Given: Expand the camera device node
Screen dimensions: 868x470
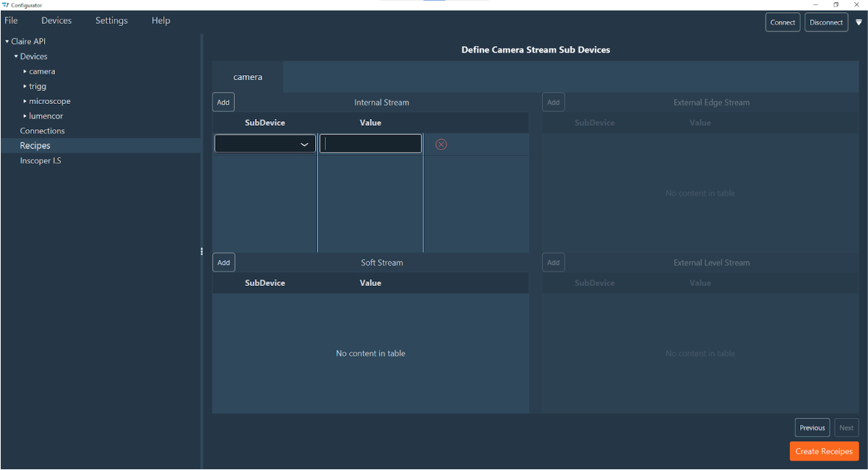Looking at the screenshot, I should click(x=25, y=71).
